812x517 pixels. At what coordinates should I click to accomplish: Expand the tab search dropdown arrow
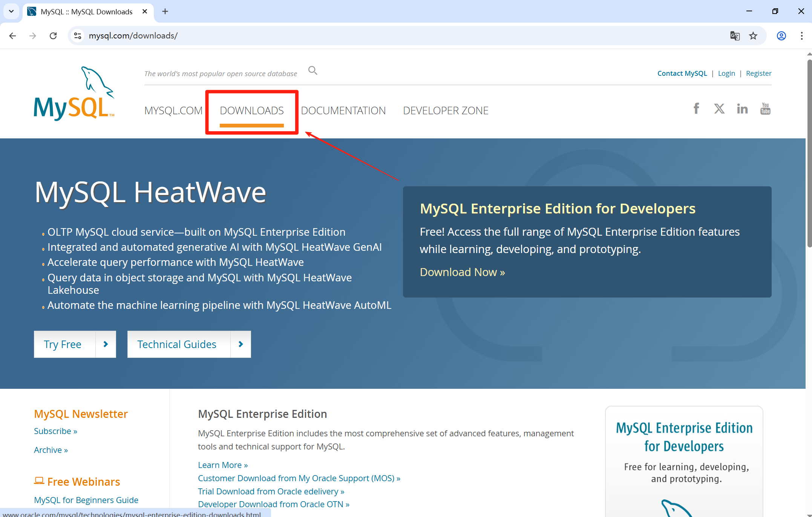pyautogui.click(x=11, y=11)
